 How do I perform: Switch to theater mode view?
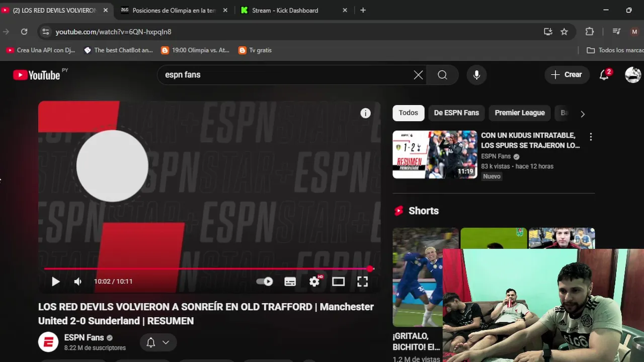338,282
